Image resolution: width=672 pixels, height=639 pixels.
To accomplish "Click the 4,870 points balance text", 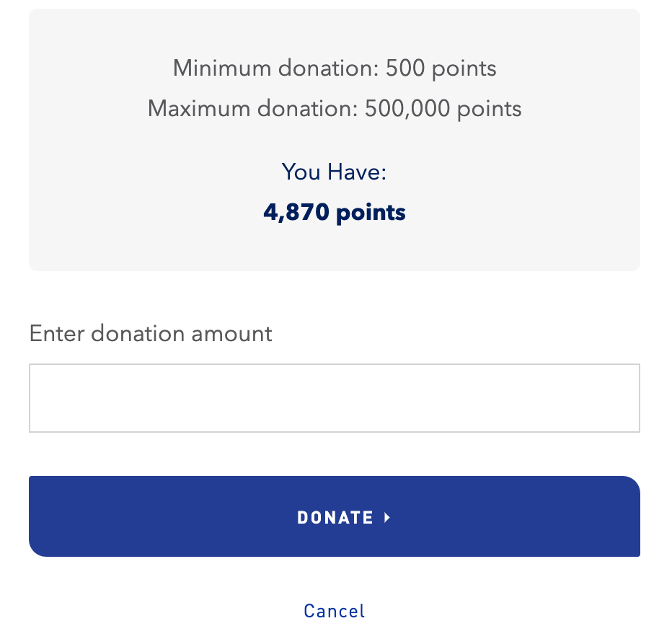I will 334,212.
